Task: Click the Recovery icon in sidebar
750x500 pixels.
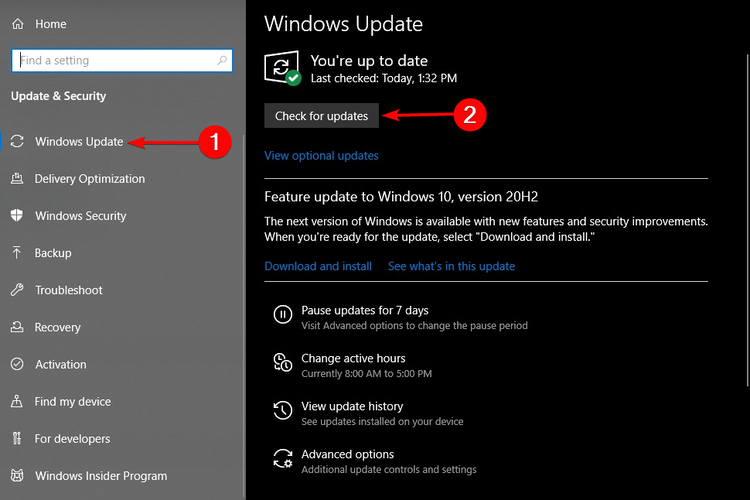Action: point(17,327)
